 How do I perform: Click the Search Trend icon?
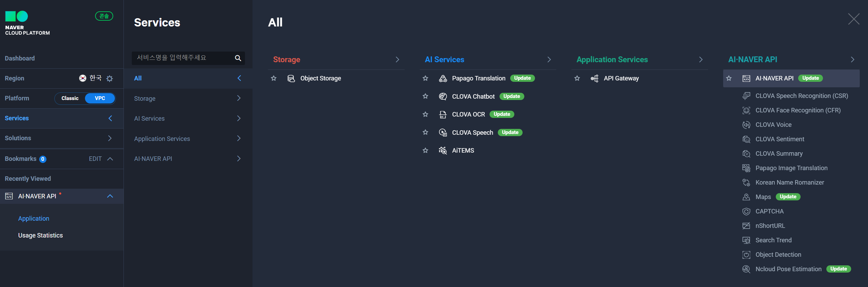(746, 240)
